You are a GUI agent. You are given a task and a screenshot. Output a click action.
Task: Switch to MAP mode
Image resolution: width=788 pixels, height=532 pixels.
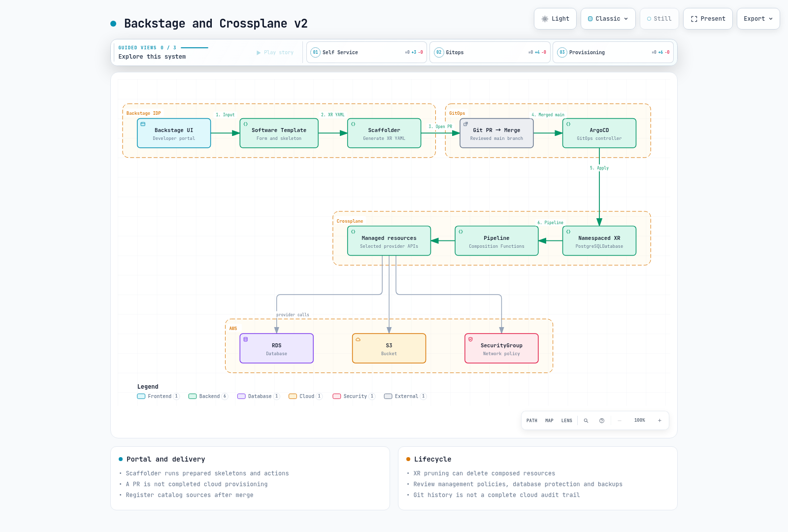549,421
